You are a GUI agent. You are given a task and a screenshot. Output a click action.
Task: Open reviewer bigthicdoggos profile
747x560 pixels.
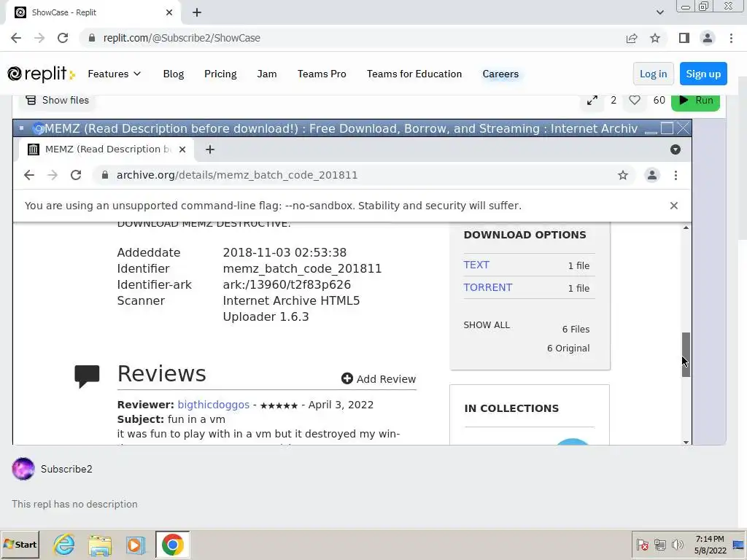[214, 405]
